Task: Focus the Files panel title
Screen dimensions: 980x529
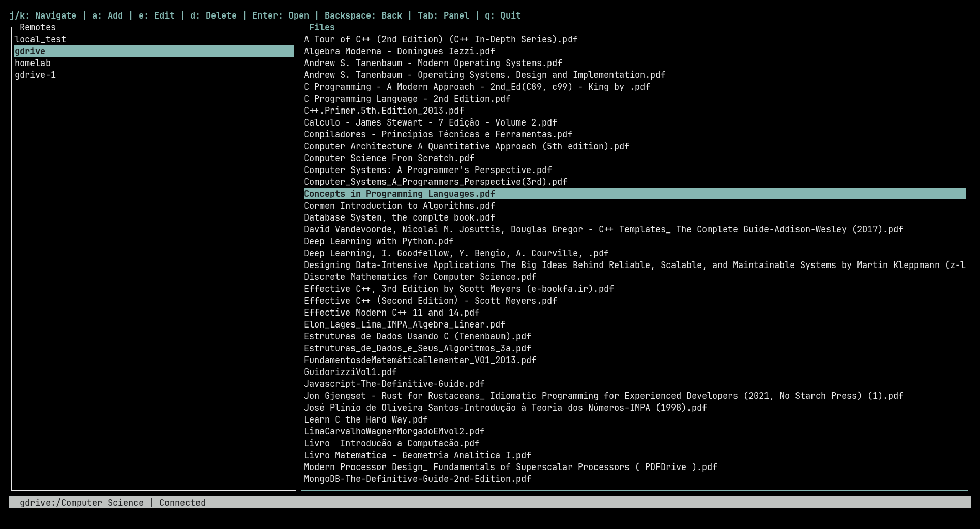Action: [322, 27]
